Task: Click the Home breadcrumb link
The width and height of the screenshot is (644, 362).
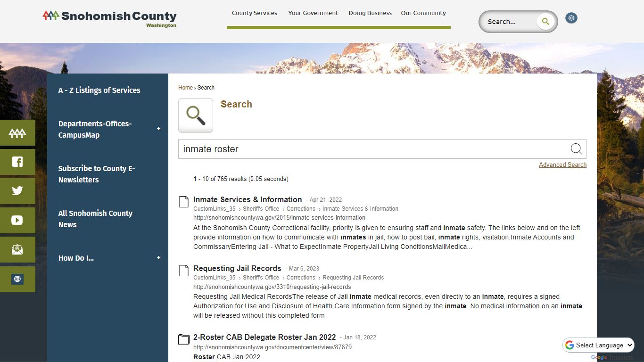Action: coord(185,88)
